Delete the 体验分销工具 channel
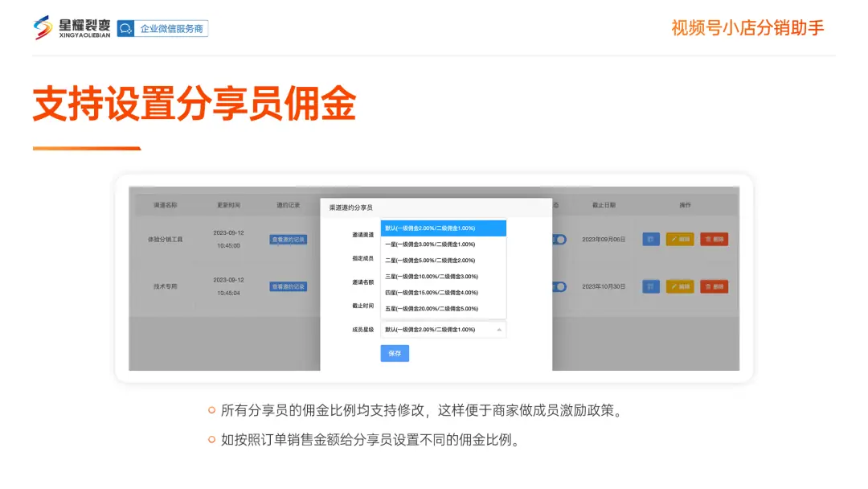 [714, 239]
